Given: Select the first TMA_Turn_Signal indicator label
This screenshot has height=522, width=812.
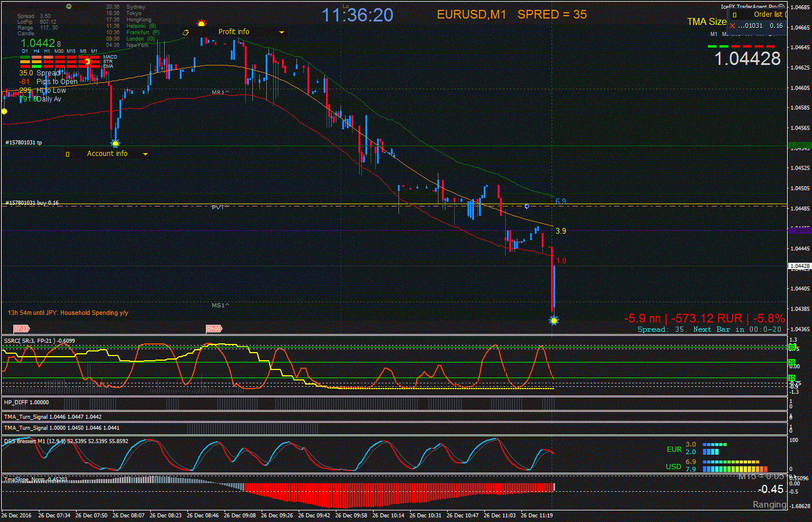Looking at the screenshot, I should coord(53,416).
